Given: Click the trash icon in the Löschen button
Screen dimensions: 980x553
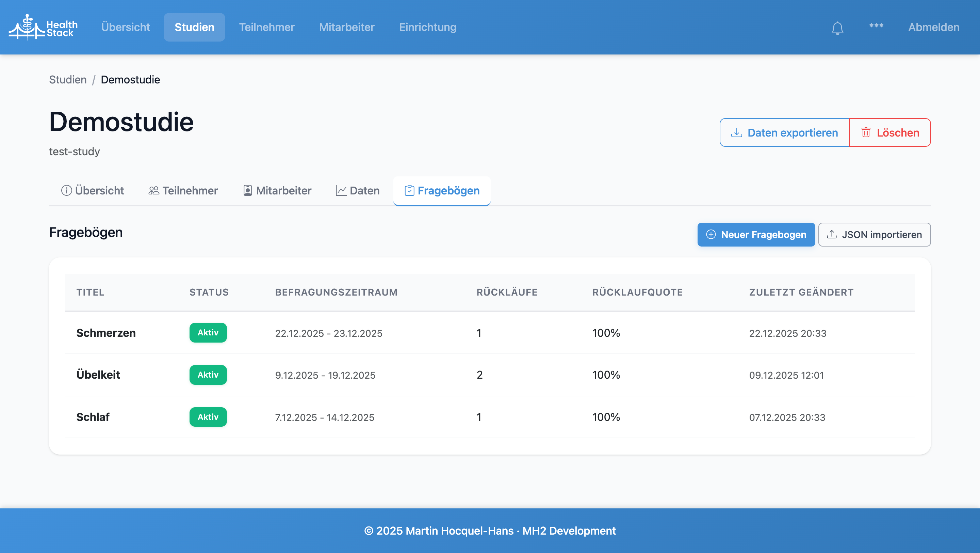Looking at the screenshot, I should click(866, 132).
